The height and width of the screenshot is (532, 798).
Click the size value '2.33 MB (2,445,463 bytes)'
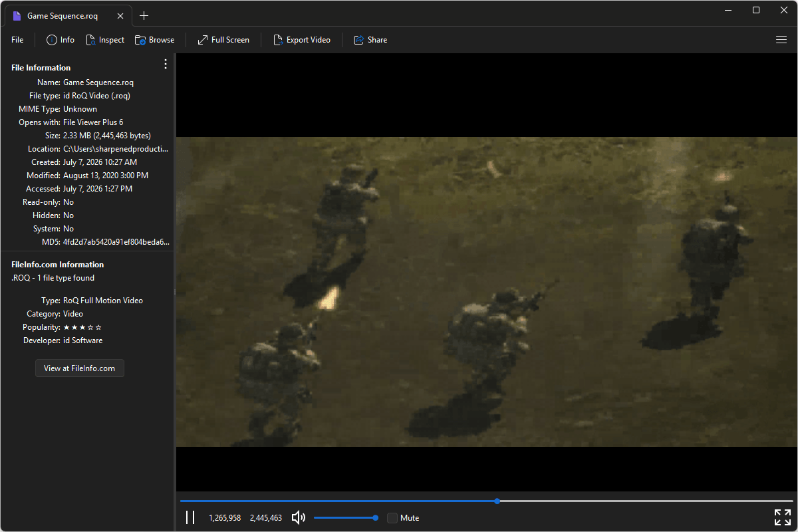[x=107, y=136]
